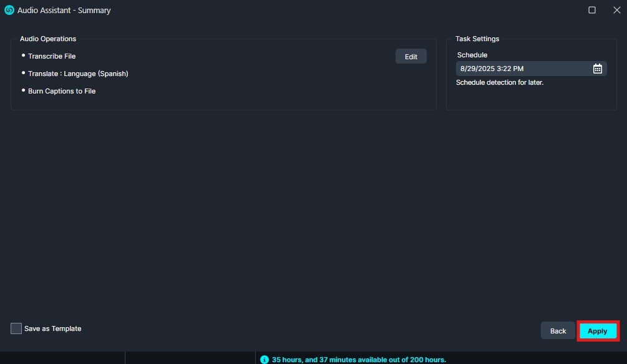Image resolution: width=627 pixels, height=364 pixels.
Task: Click the Audio Assistant logo icon
Action: coord(9,10)
